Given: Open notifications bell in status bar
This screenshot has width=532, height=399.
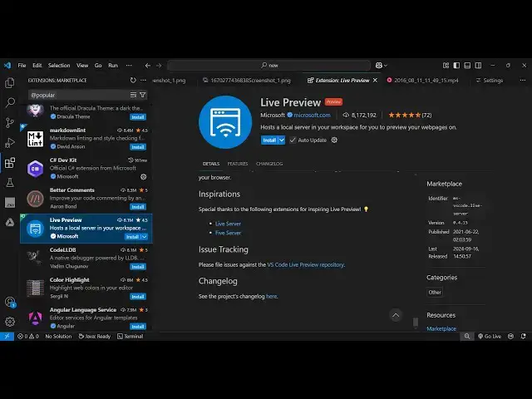Looking at the screenshot, I should tap(523, 336).
